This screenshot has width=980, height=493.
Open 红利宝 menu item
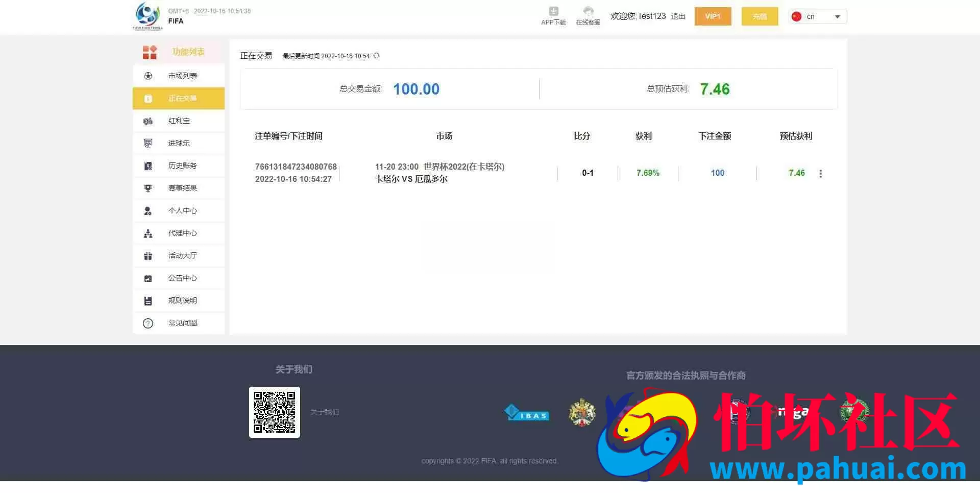[179, 121]
